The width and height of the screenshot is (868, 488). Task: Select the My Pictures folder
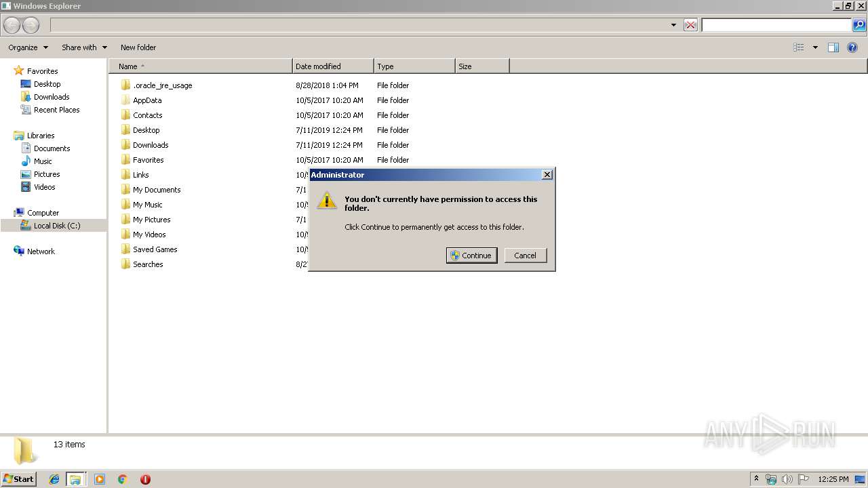[x=151, y=220]
